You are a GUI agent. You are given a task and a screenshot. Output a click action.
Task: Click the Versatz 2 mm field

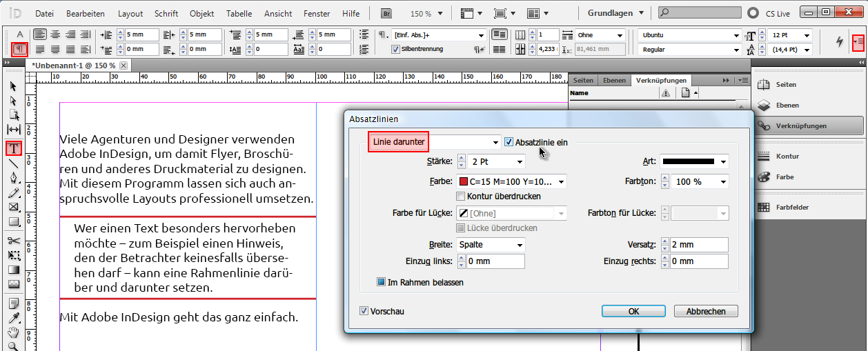(x=699, y=245)
